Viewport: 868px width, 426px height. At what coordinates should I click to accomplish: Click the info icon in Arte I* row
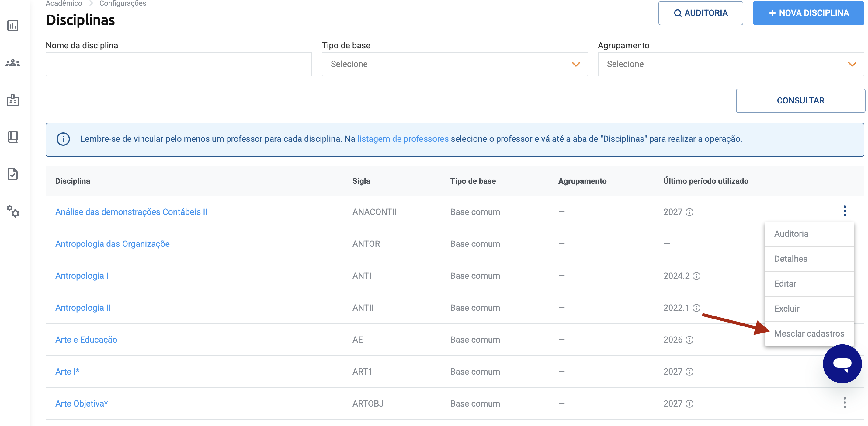click(x=689, y=372)
